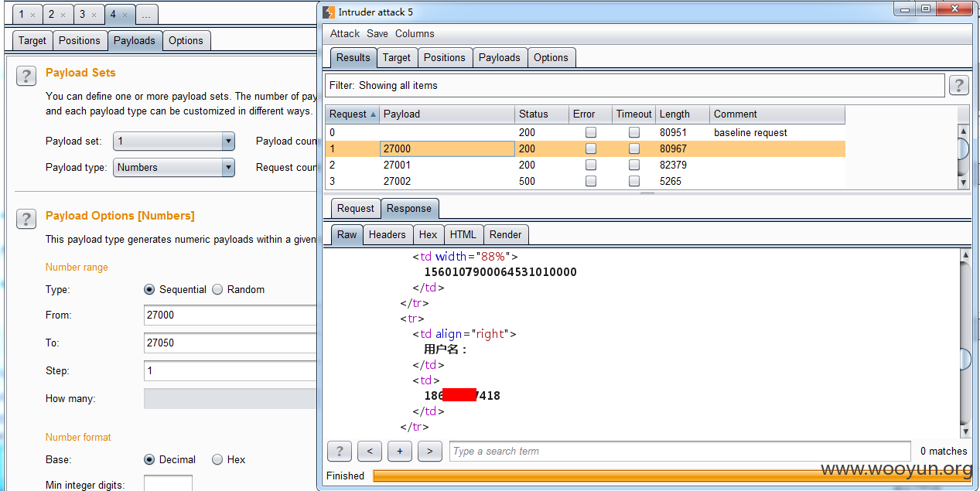
Task: Open the Attack menu
Action: 345,33
